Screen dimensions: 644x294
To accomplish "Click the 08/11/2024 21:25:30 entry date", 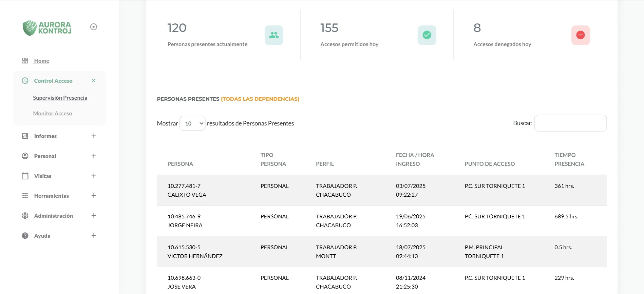I will pos(411,282).
